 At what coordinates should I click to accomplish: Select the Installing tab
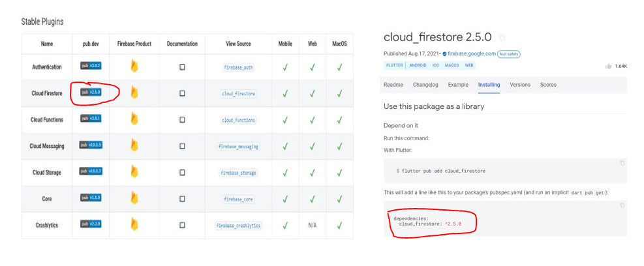[x=489, y=85]
